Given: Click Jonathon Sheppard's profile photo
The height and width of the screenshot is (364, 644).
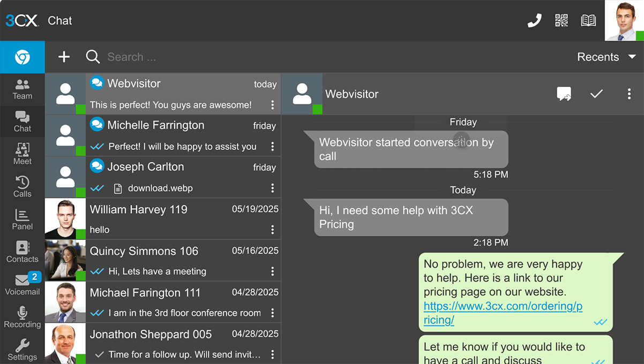Looking at the screenshot, I should click(65, 343).
